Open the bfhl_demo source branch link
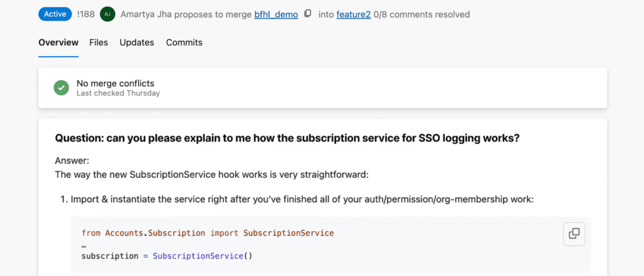644x276 pixels. pos(276,14)
